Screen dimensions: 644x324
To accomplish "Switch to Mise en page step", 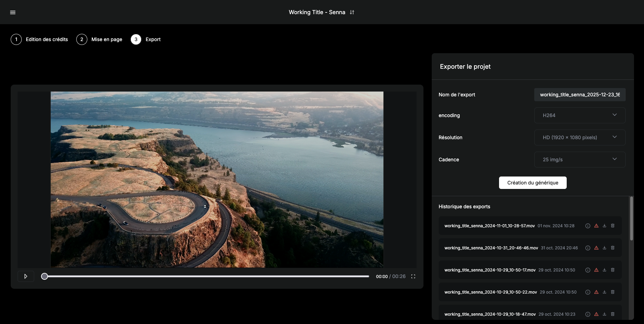I will [99, 39].
